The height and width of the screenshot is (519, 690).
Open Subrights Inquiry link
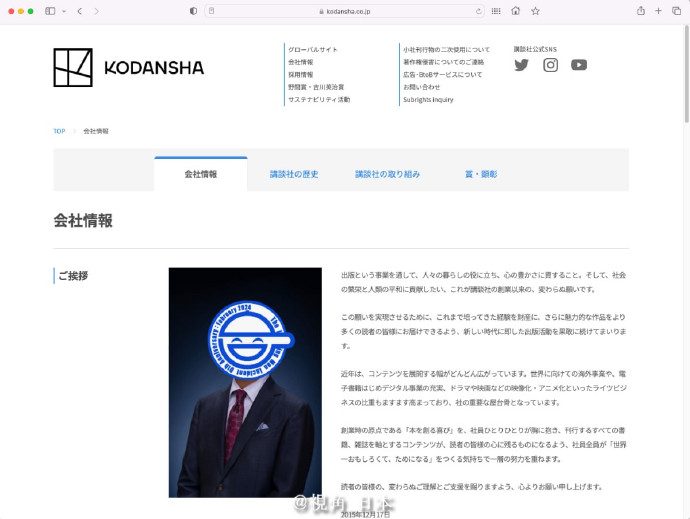[x=428, y=100]
